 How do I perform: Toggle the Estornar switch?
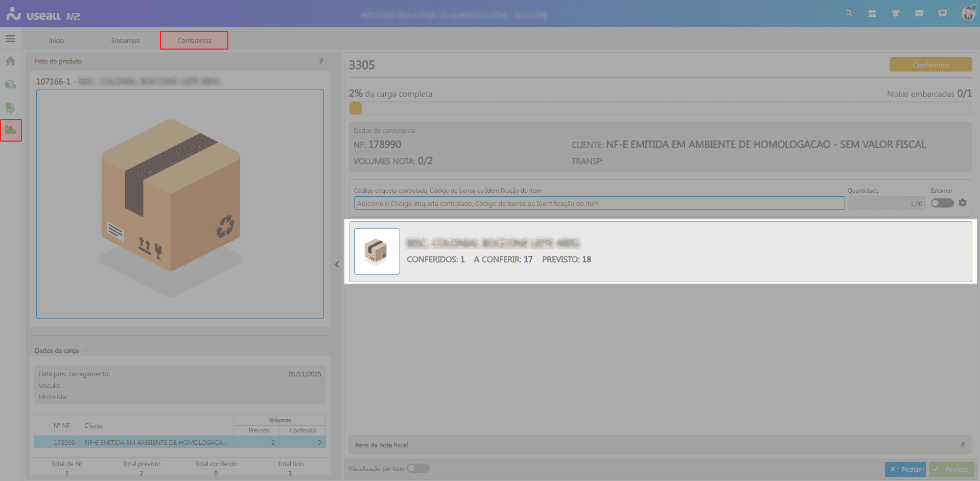pos(942,203)
